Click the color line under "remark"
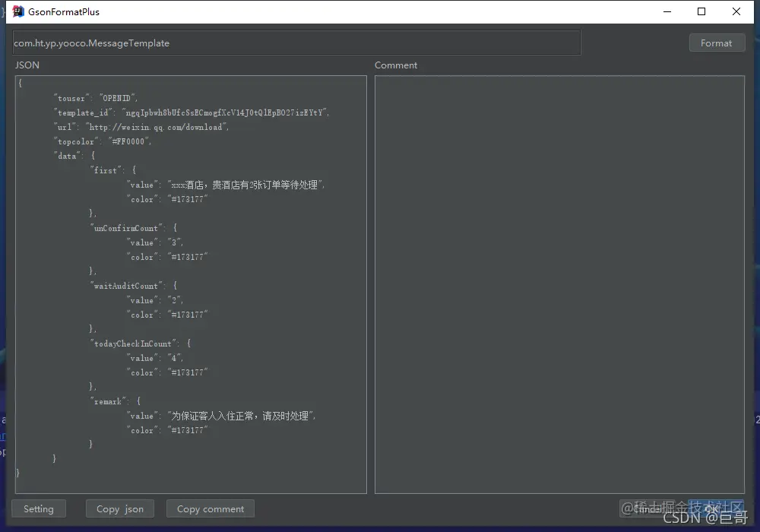 click(x=166, y=430)
